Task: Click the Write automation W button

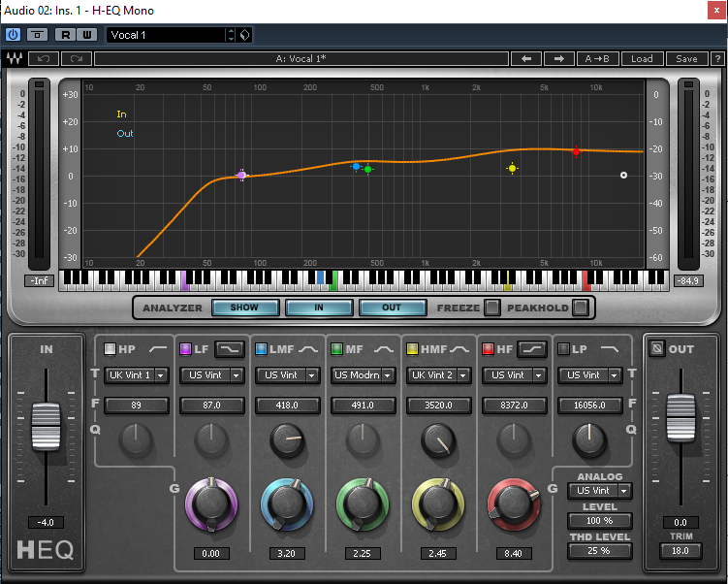Action: click(86, 35)
